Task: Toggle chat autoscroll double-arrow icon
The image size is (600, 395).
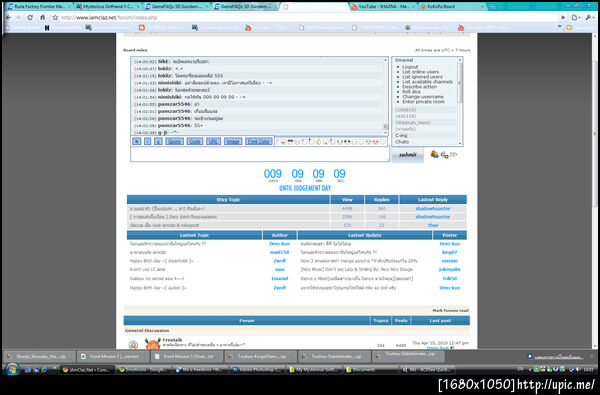Action: tap(454, 154)
